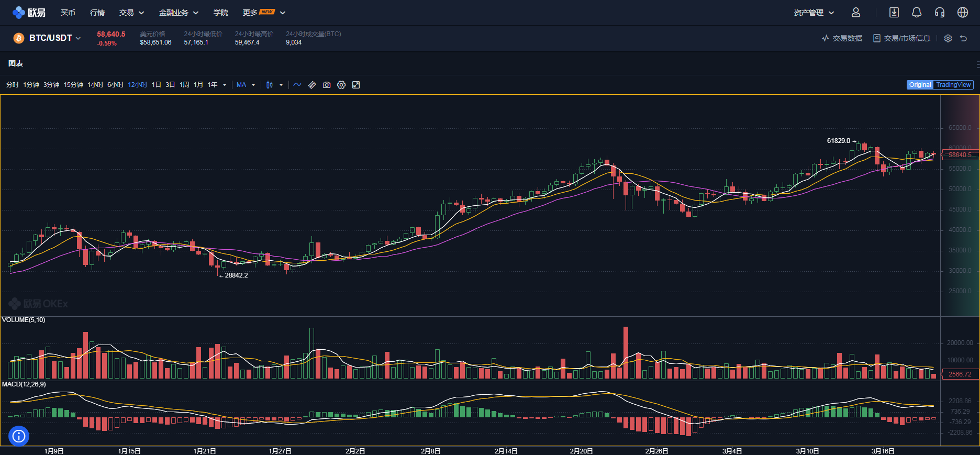Open chart settings gear in toolbar
The image size is (980, 455).
(x=341, y=85)
